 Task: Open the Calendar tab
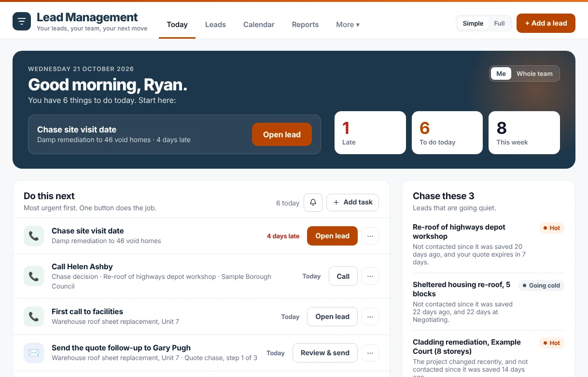pos(259,25)
